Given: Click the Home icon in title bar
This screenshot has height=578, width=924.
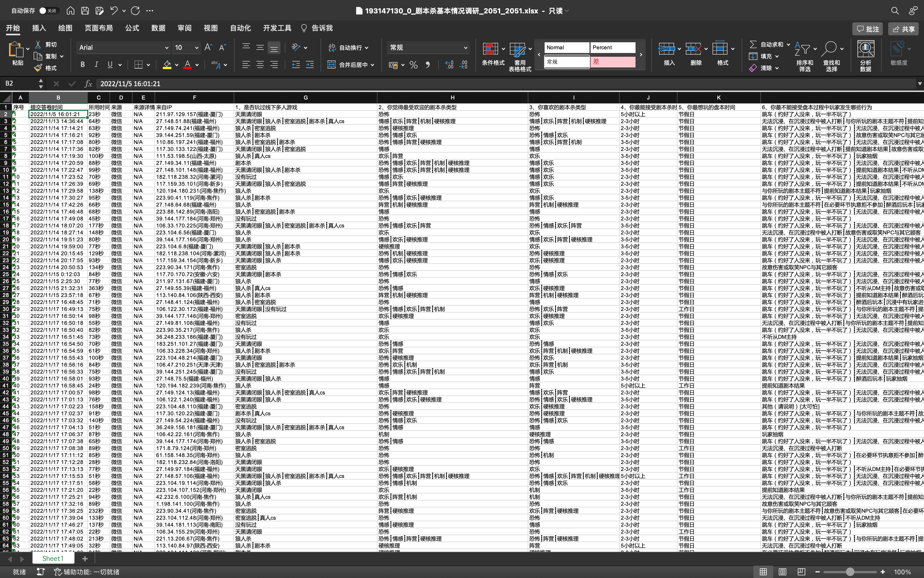Looking at the screenshot, I should coord(70,11).
